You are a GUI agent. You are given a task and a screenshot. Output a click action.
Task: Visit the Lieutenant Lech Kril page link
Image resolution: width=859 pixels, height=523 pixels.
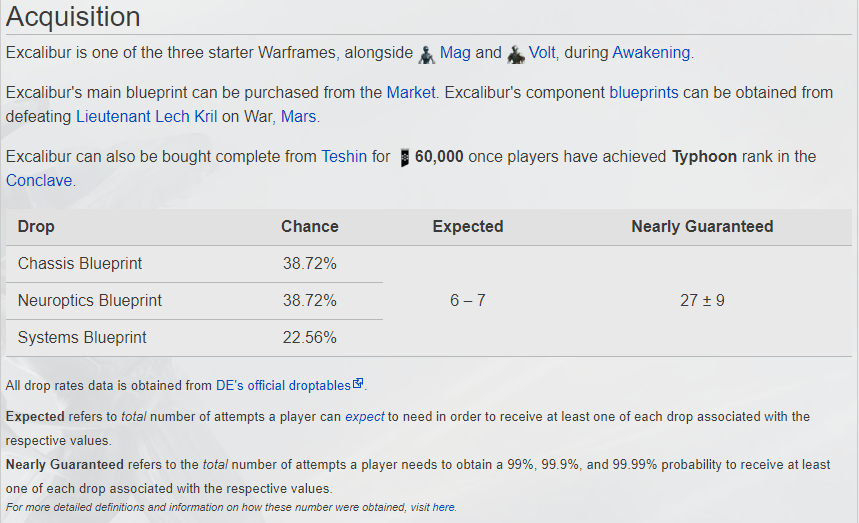click(146, 117)
